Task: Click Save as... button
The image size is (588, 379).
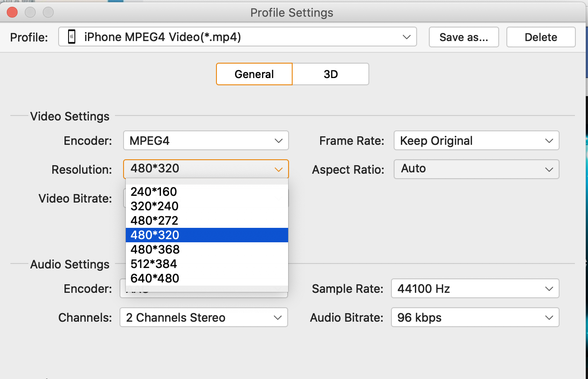Action: [464, 37]
